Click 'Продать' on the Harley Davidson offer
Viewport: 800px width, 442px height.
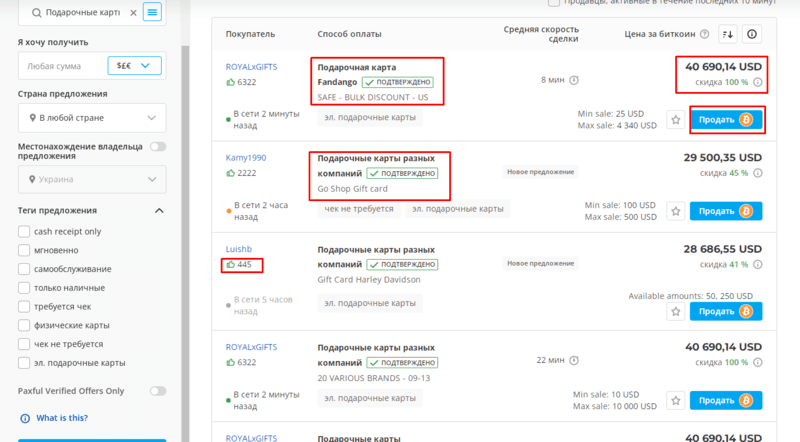(726, 311)
